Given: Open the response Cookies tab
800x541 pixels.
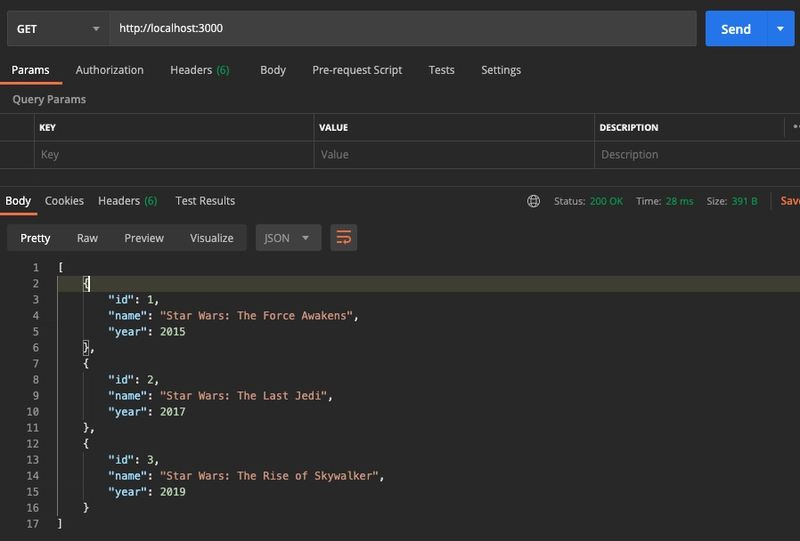Looking at the screenshot, I should click(64, 201).
